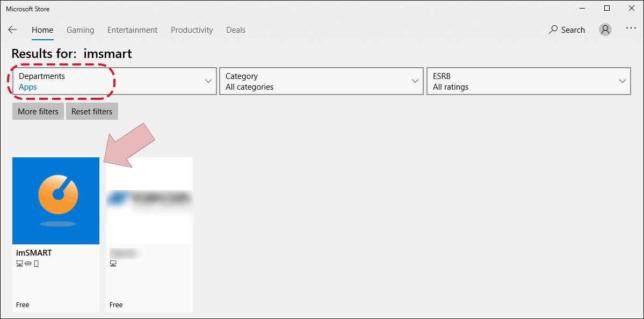Click HoloLens device icon under imSMART
Screen dimensions: 644x319
[27, 264]
